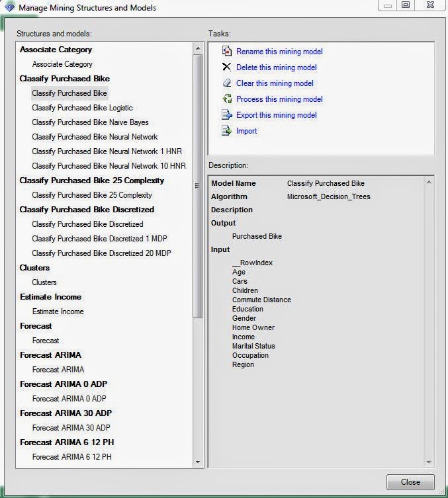Click the Delete mining model X icon

click(x=226, y=67)
